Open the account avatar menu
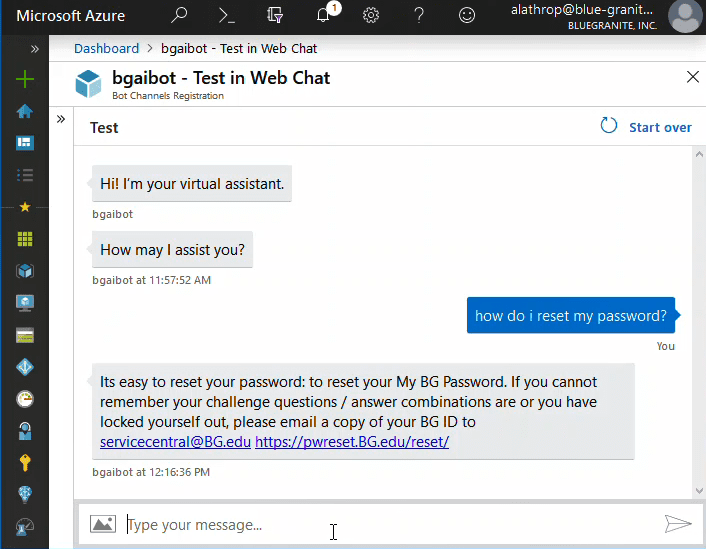This screenshot has height=549, width=706. (685, 16)
